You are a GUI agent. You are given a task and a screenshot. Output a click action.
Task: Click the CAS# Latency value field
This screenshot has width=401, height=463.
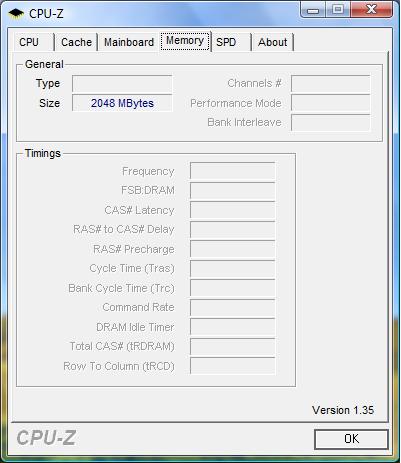click(233, 210)
